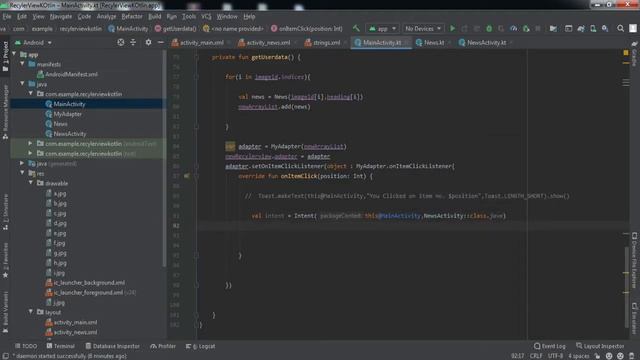Click MainActivity breadcrumb in navigation bar
The image size is (640, 360).
click(128, 29)
